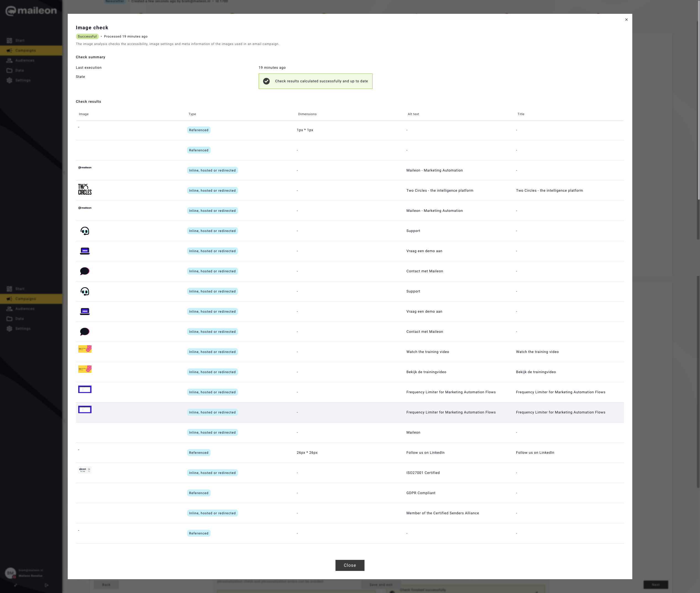This screenshot has height=593, width=700.
Task: Click the Watch the training video thumbnail
Action: coord(85,349)
